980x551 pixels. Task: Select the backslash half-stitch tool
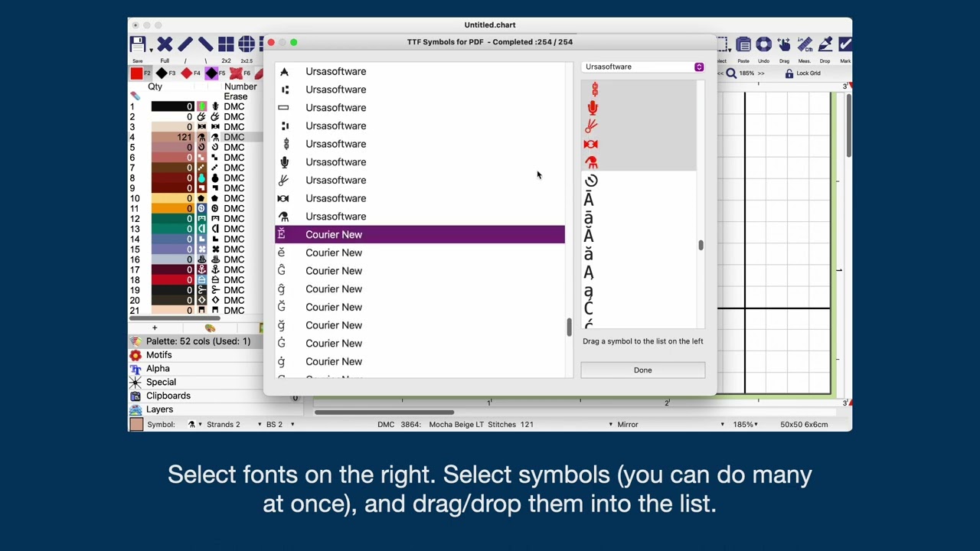205,44
